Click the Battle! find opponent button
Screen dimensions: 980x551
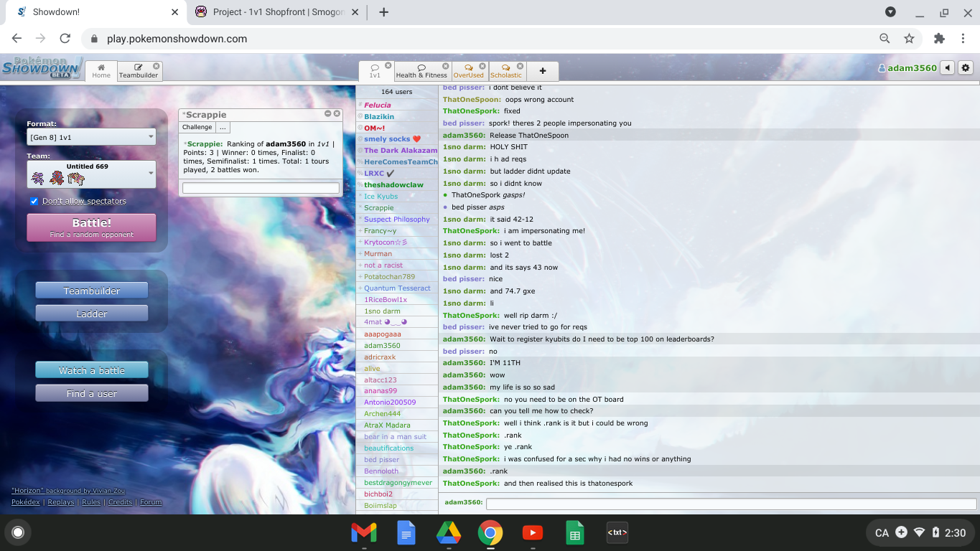pos(91,227)
